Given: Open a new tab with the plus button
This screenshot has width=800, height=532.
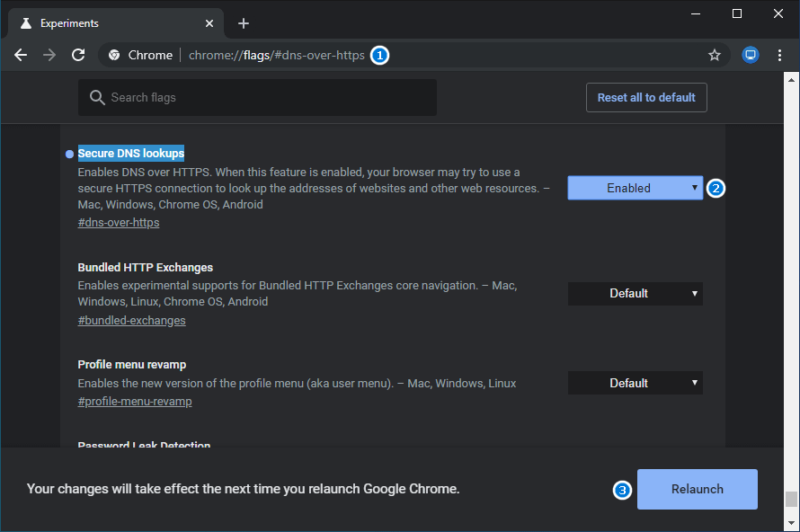Looking at the screenshot, I should (x=244, y=23).
